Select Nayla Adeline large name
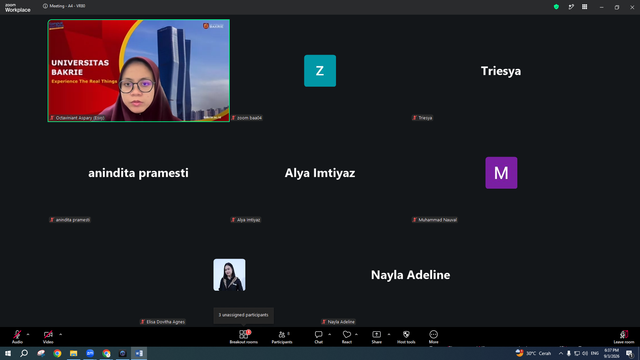 point(411,275)
